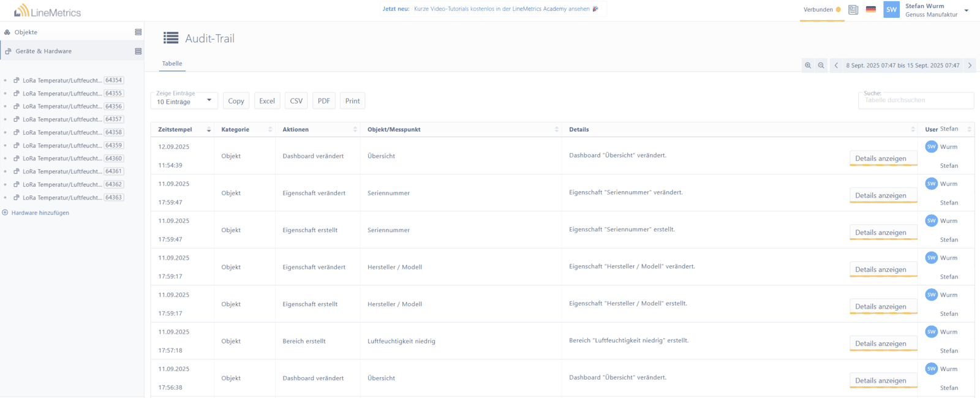Viewport: 980px width, 398px height.
Task: Advance to next time period arrow
Action: tap(970, 66)
